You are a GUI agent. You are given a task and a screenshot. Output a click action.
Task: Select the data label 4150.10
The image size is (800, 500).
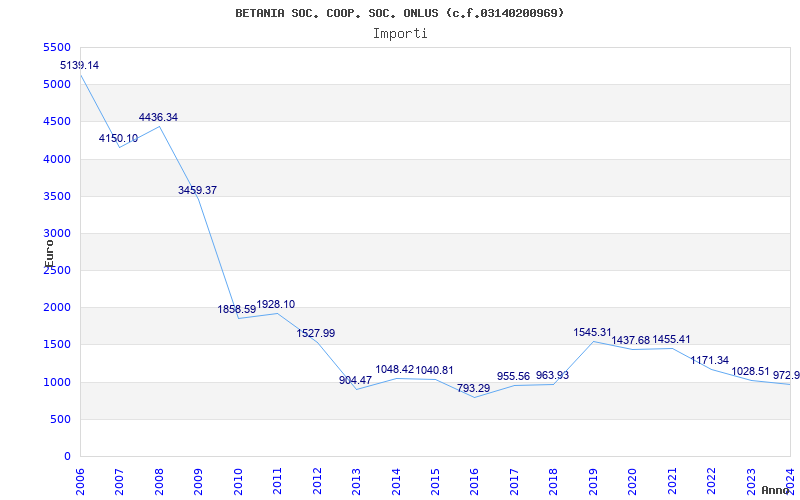[118, 138]
